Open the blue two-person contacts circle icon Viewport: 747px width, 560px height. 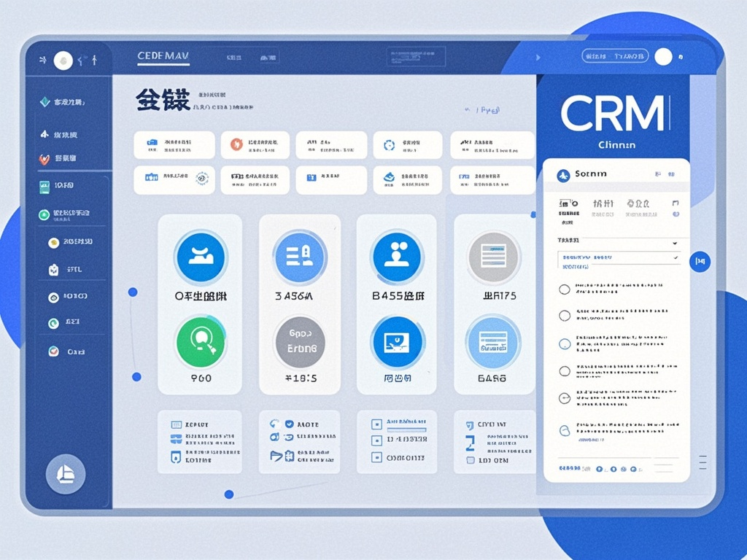(x=396, y=257)
